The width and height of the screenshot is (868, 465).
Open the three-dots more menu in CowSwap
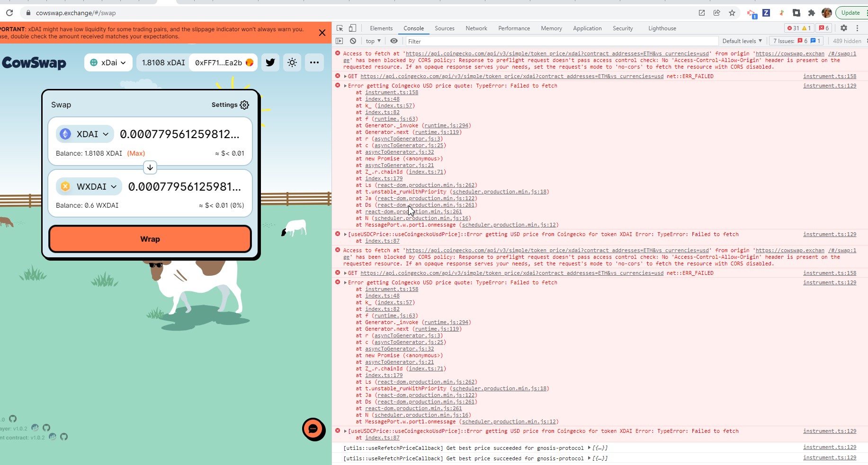tap(314, 62)
